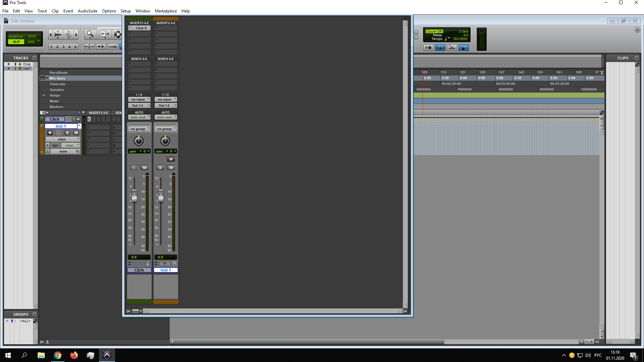
Task: Select Inst 1 track name in edit window
Action: pyautogui.click(x=61, y=126)
